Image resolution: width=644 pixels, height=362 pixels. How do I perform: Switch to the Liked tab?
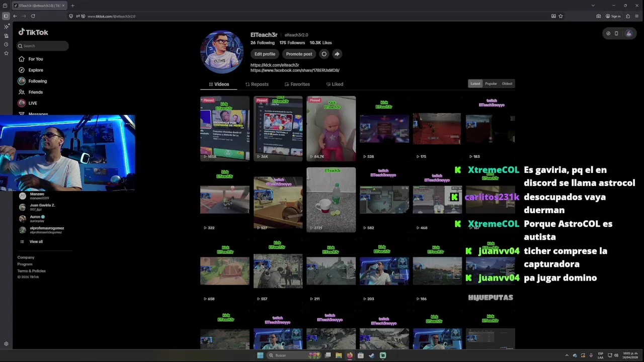coord(335,84)
